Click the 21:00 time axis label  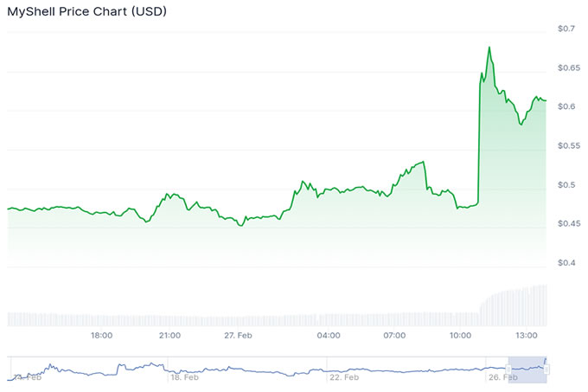tap(169, 335)
